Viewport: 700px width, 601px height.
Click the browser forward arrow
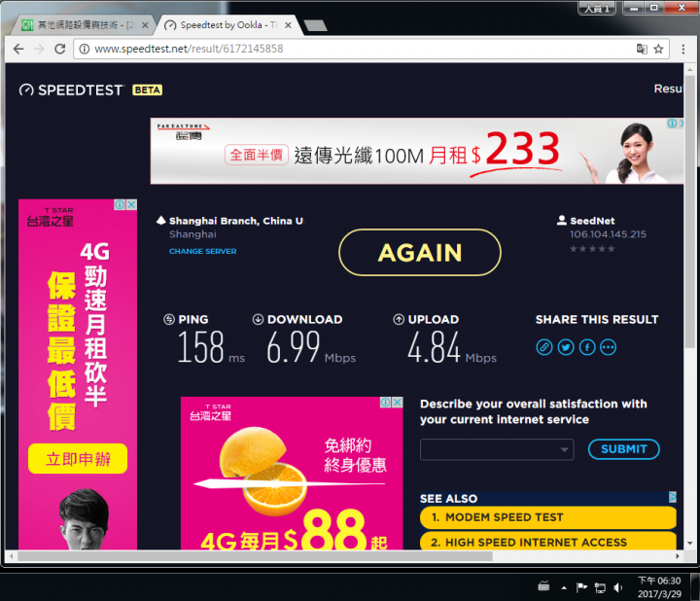[x=39, y=49]
